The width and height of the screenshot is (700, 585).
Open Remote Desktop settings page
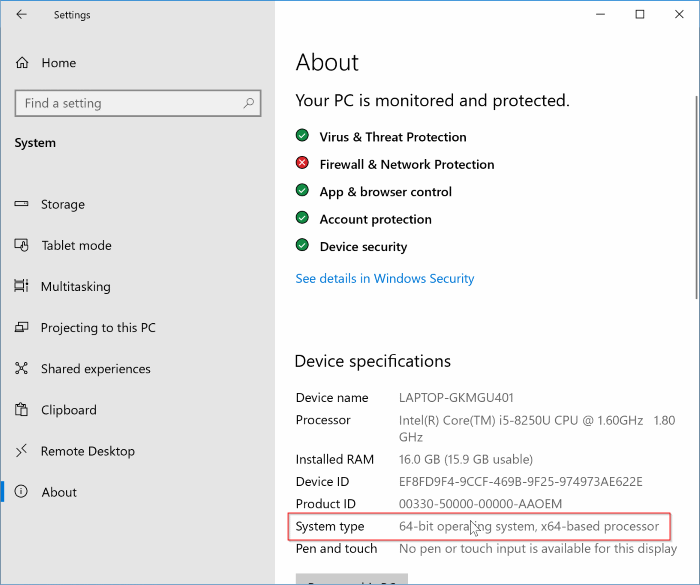pyautogui.click(x=138, y=451)
